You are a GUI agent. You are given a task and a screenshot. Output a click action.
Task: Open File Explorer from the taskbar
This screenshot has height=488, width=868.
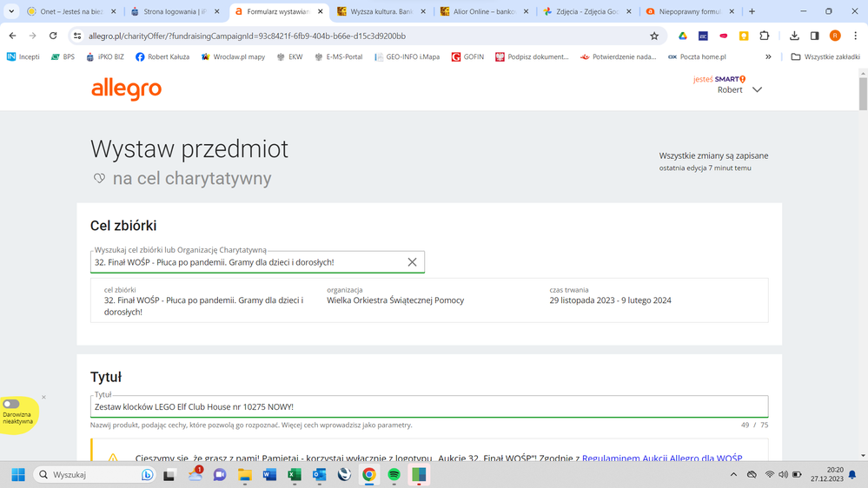[245, 475]
